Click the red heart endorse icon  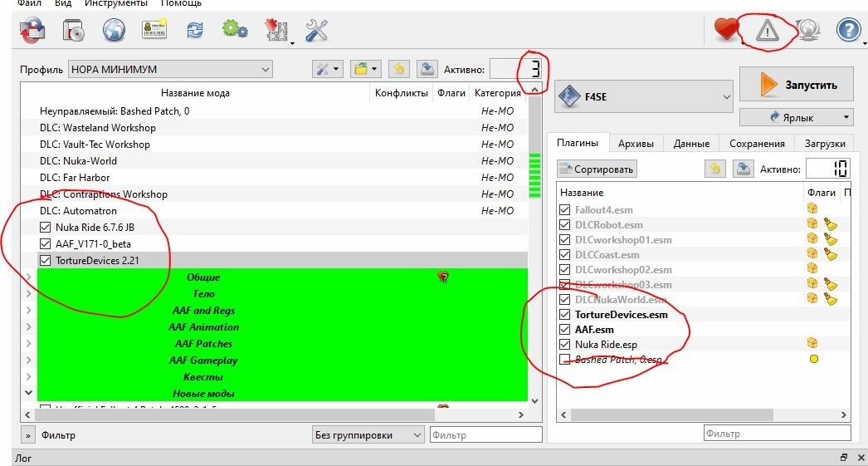(x=726, y=29)
